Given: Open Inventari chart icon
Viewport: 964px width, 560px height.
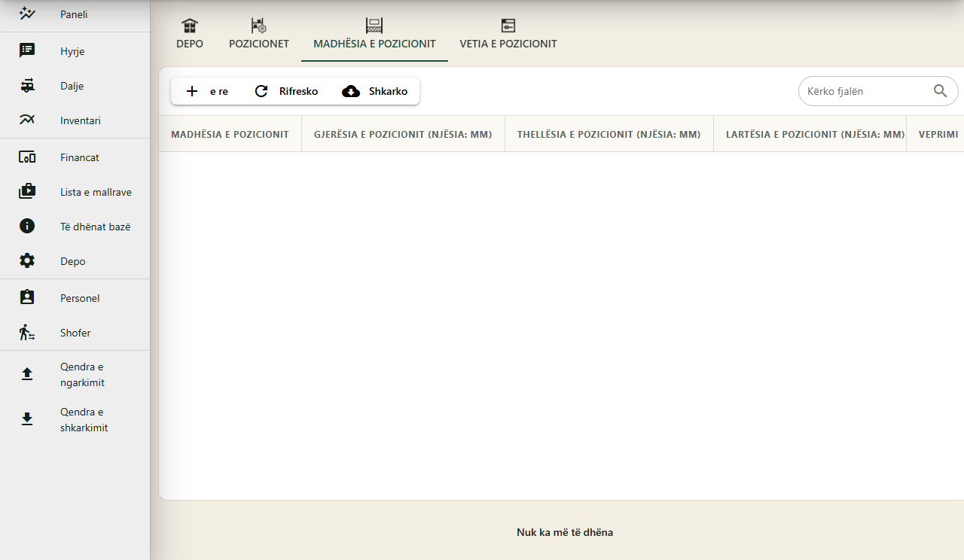Looking at the screenshot, I should (27, 120).
